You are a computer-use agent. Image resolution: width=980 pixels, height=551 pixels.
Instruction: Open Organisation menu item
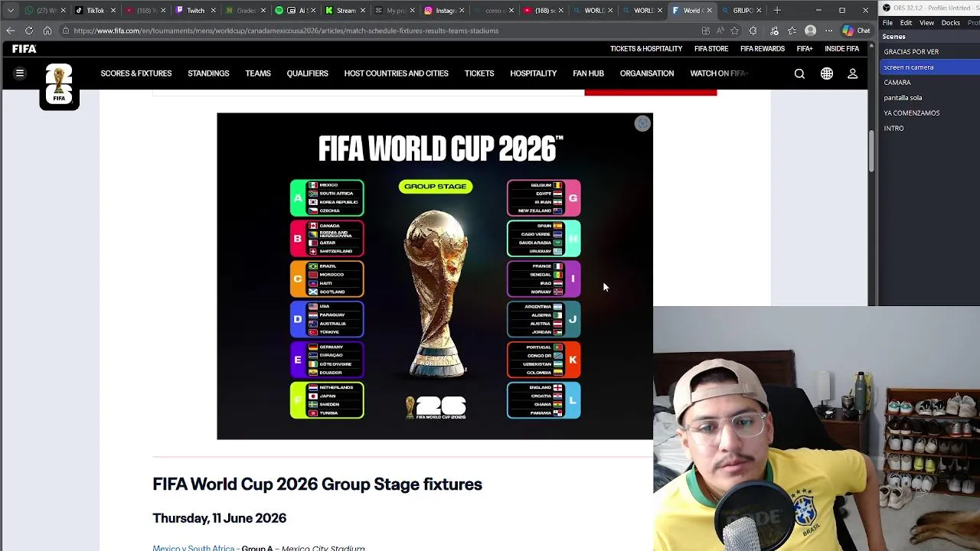[647, 73]
